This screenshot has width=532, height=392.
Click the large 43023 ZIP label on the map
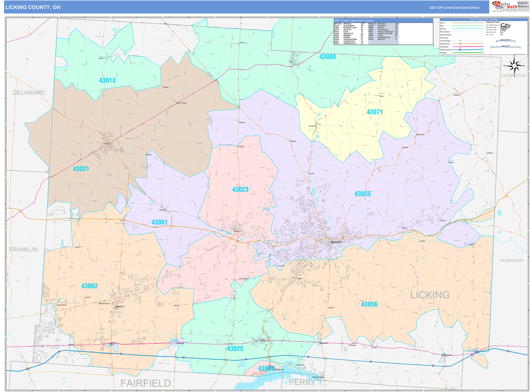point(240,190)
